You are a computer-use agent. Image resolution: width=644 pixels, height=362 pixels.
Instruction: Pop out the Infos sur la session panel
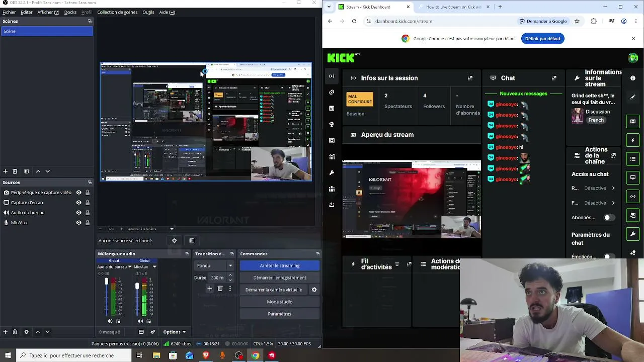pos(470,78)
